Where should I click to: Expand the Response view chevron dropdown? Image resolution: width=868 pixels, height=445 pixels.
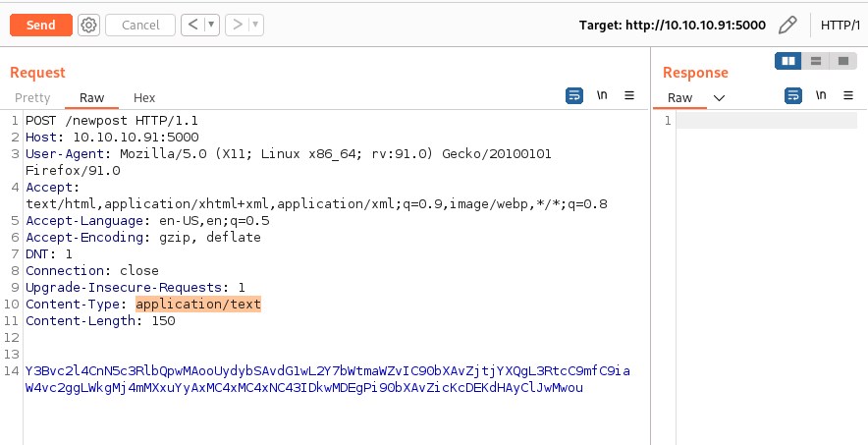719,97
